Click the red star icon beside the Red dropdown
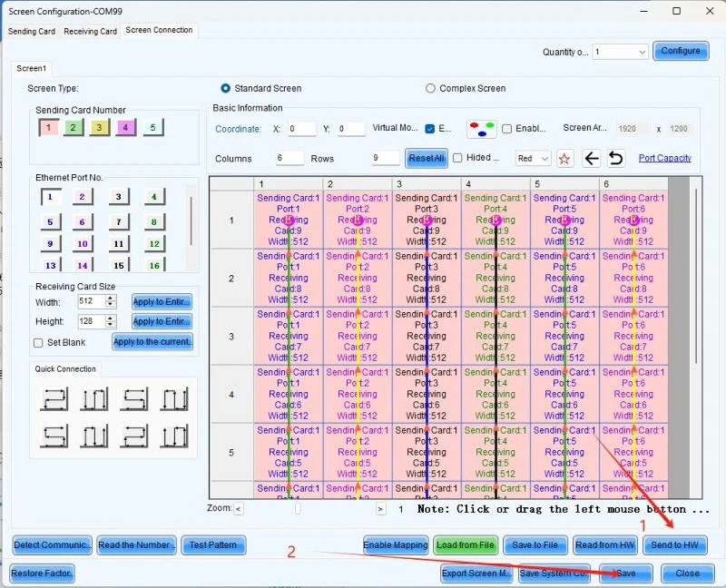The width and height of the screenshot is (726, 588). coord(564,159)
